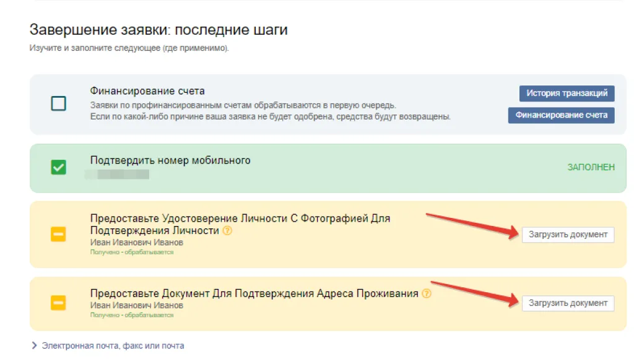Expand the chevron beside Электронная почта, факс
Screen dimensions: 634x364
pos(34,346)
